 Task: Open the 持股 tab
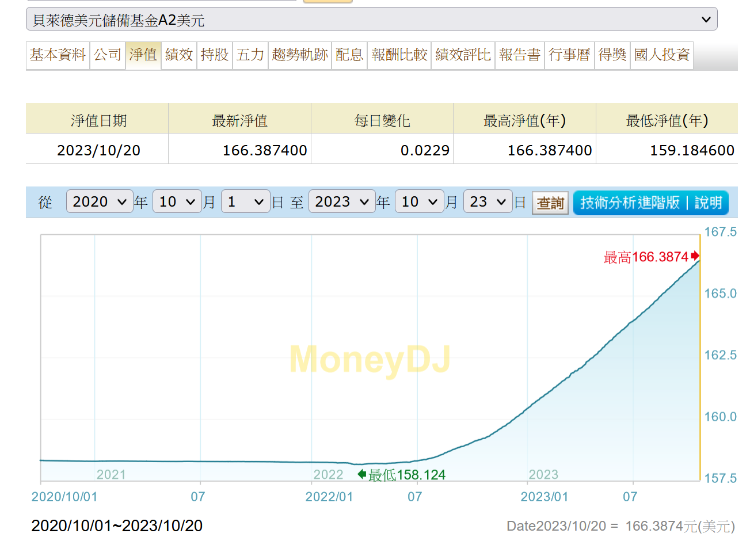point(215,55)
